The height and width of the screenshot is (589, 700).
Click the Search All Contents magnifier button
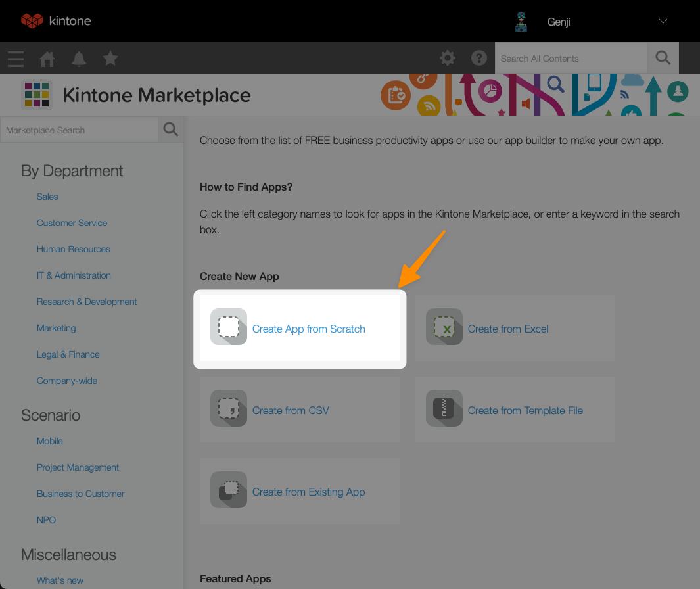663,58
